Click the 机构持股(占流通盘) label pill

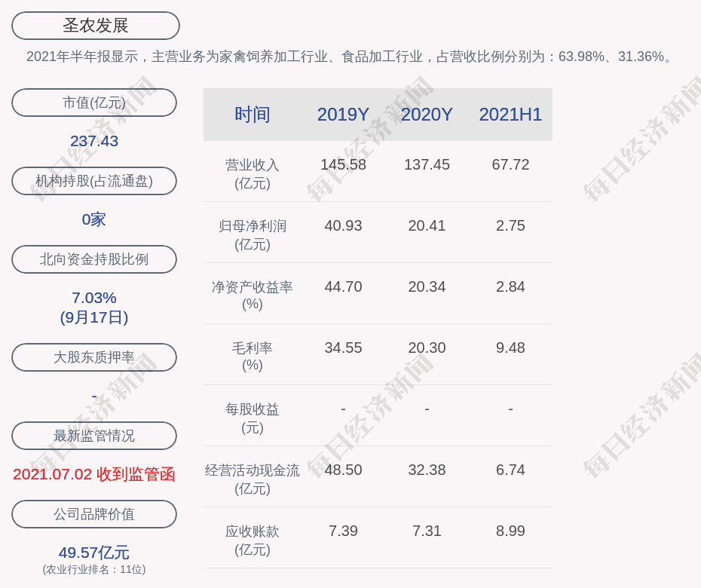pos(94,181)
